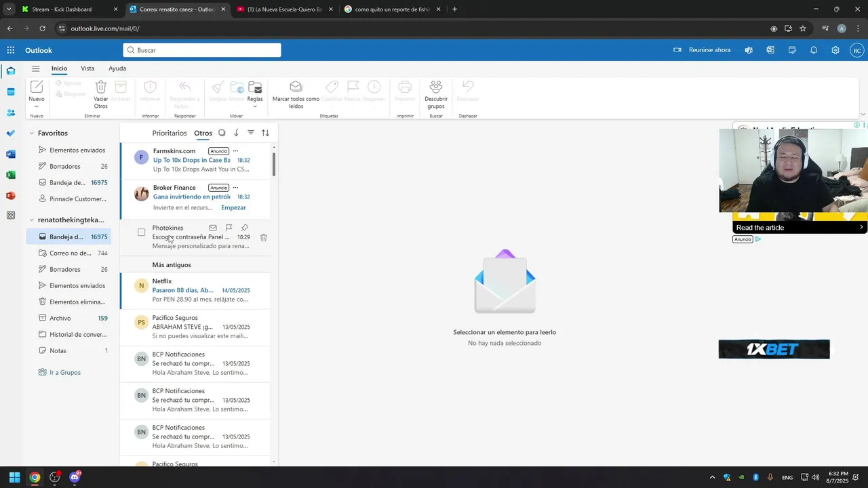Collapse renatothekingteka account folders
This screenshot has width=868, height=488.
[x=31, y=220]
